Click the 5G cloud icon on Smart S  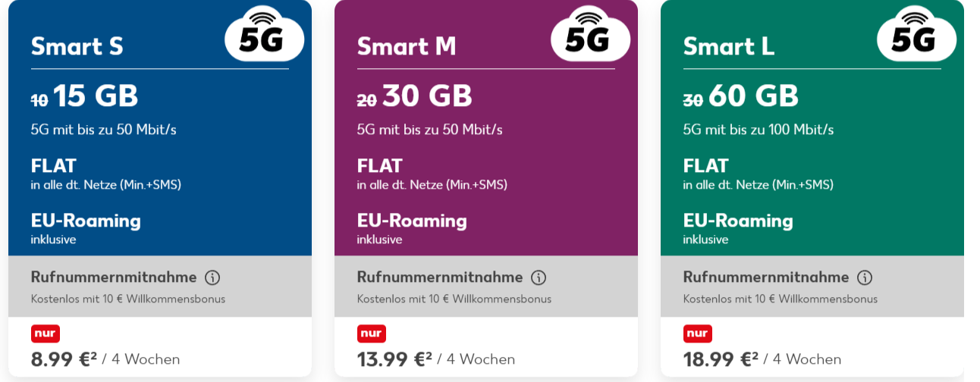[265, 35]
